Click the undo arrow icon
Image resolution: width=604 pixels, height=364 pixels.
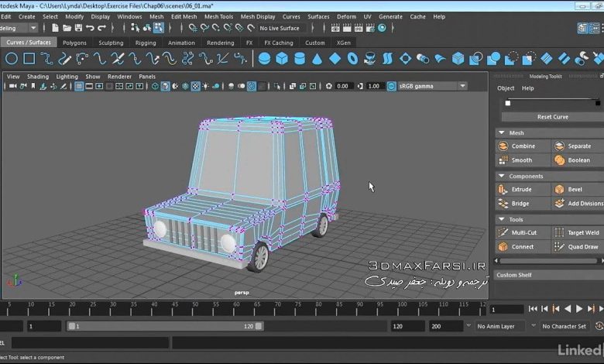[x=90, y=28]
